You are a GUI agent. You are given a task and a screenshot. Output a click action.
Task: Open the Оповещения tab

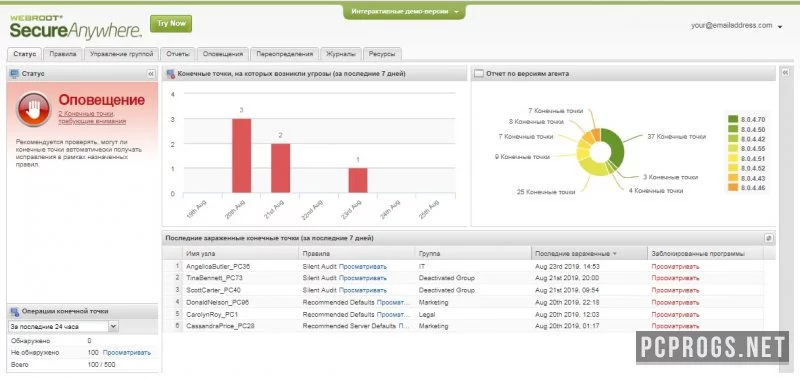(x=222, y=54)
